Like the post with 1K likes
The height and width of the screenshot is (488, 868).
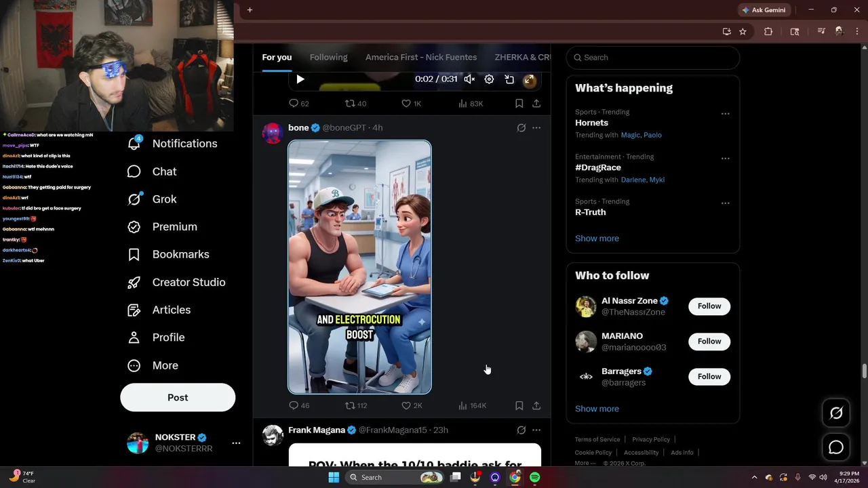pos(412,104)
